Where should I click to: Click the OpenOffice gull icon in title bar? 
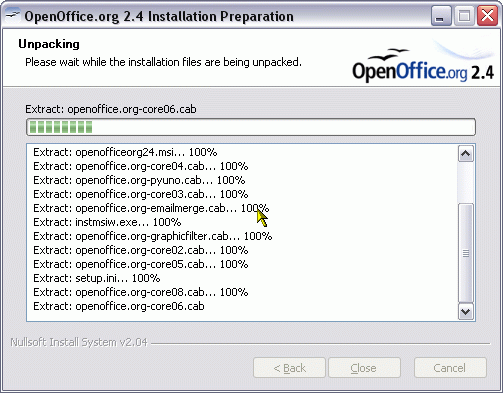click(12, 15)
